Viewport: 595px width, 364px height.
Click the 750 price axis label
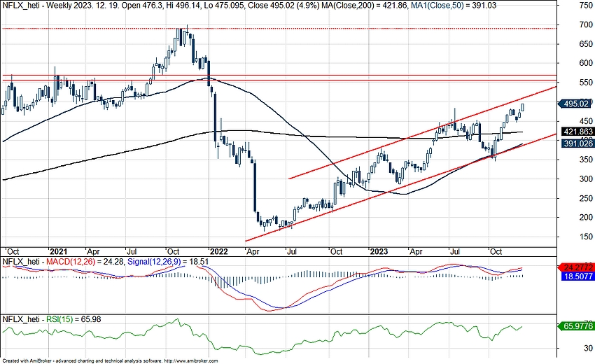pyautogui.click(x=586, y=6)
